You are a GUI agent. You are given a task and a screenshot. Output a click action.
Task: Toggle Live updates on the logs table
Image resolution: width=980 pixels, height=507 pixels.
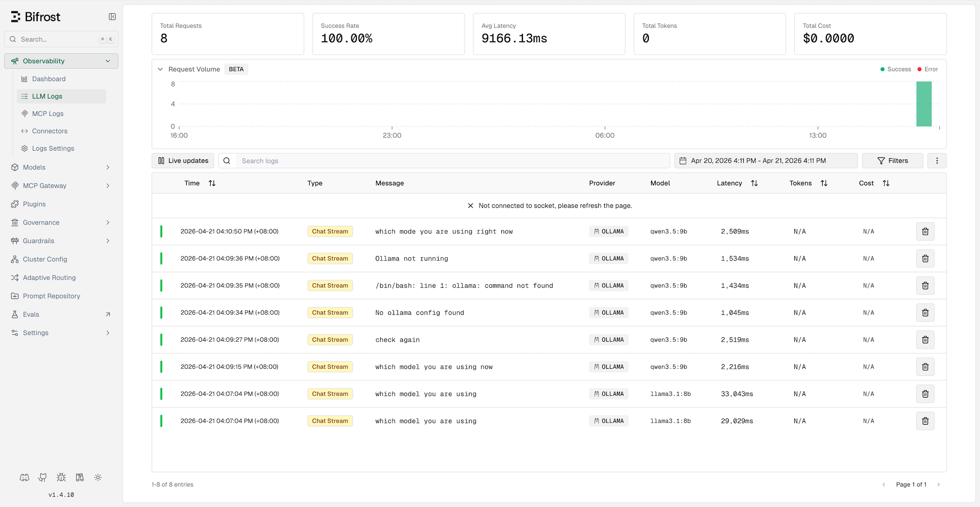pos(182,160)
